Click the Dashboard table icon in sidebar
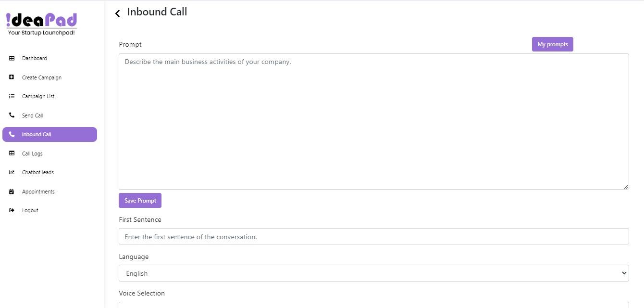644x308 pixels. (x=12, y=58)
